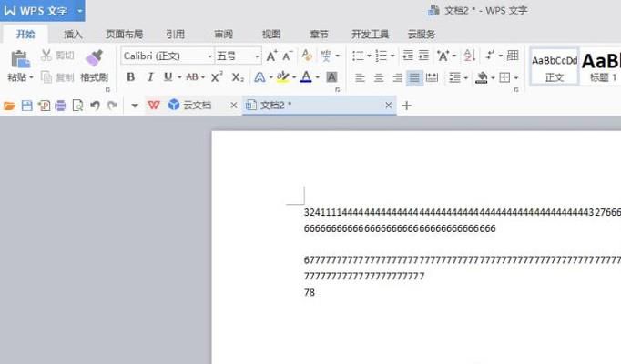Click the red WPS home icon

154,105
